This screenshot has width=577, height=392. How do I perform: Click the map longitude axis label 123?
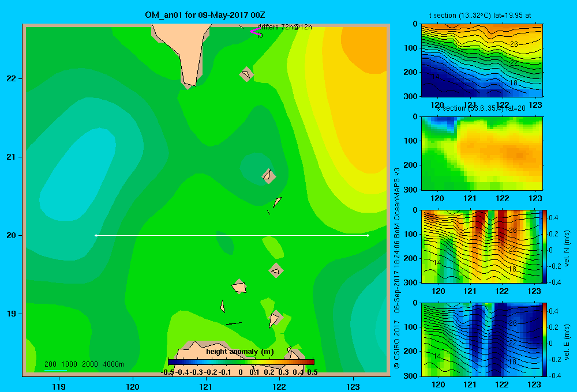point(353,386)
